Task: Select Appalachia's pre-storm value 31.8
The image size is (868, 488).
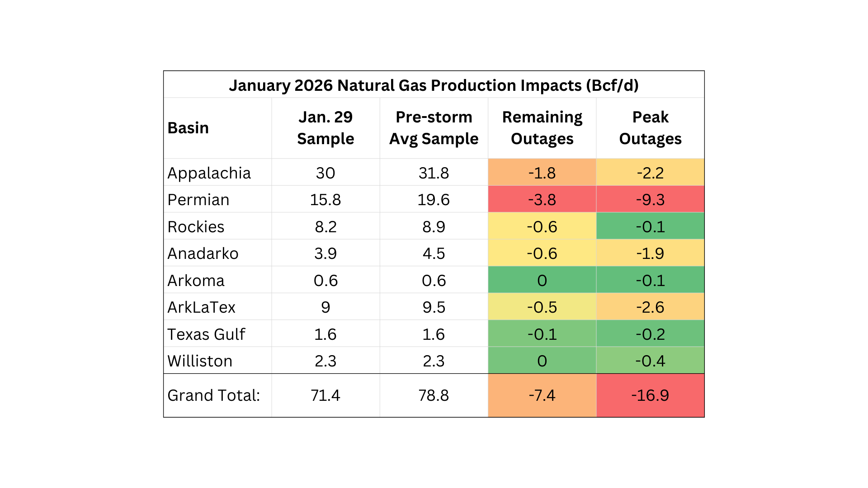Action: [434, 173]
